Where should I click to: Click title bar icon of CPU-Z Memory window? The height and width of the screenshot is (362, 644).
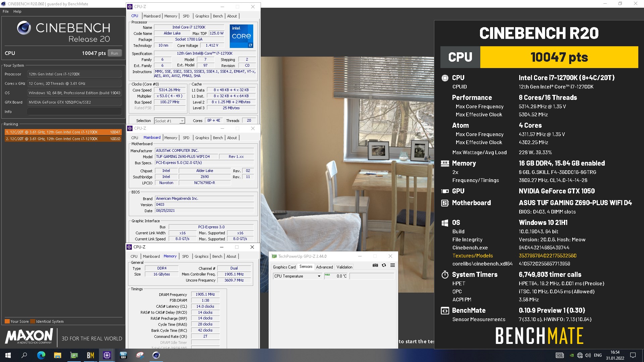click(129, 247)
